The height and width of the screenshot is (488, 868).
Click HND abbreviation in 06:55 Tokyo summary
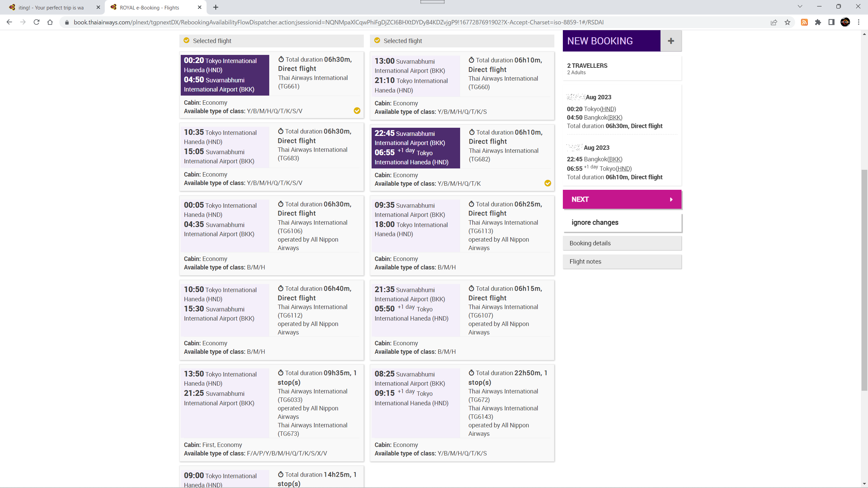coord(624,169)
